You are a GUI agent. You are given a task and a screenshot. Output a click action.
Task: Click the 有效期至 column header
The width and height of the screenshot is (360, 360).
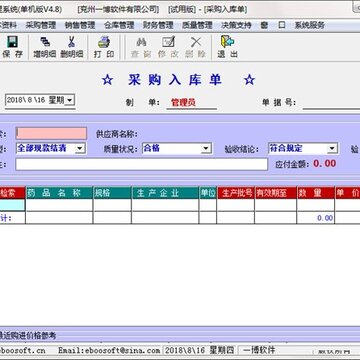pyautogui.click(x=276, y=193)
